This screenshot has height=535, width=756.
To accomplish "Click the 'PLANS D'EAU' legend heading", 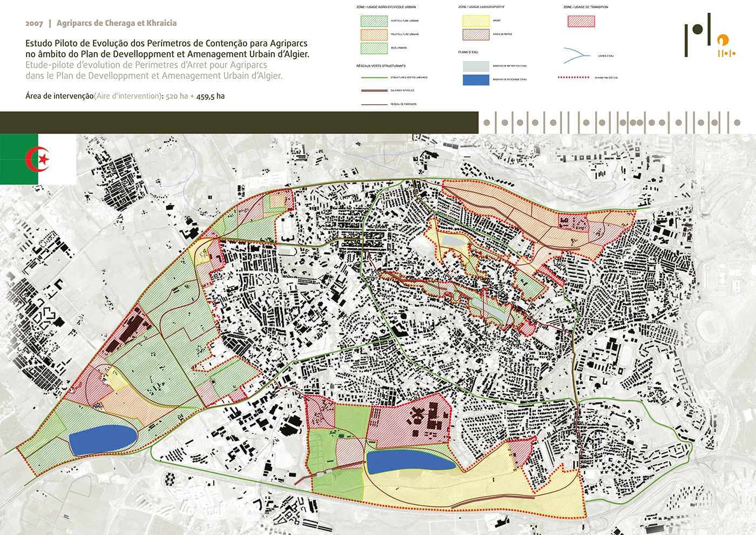I will [468, 52].
